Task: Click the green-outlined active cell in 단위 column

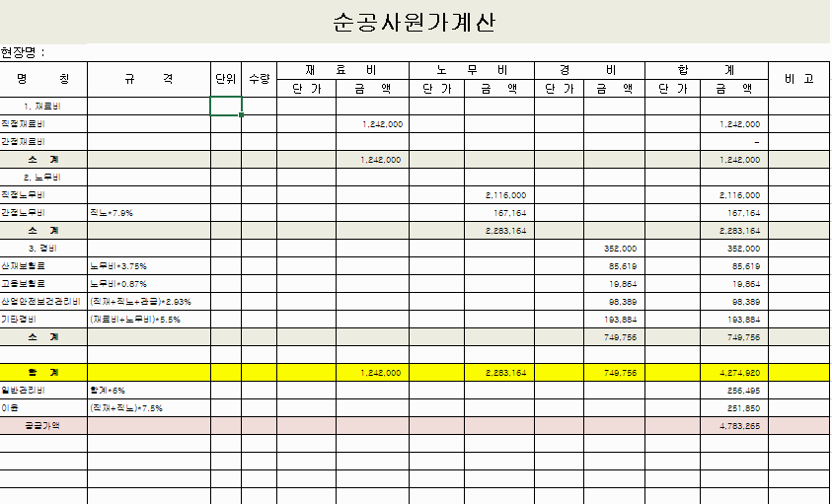Action: pyautogui.click(x=226, y=107)
